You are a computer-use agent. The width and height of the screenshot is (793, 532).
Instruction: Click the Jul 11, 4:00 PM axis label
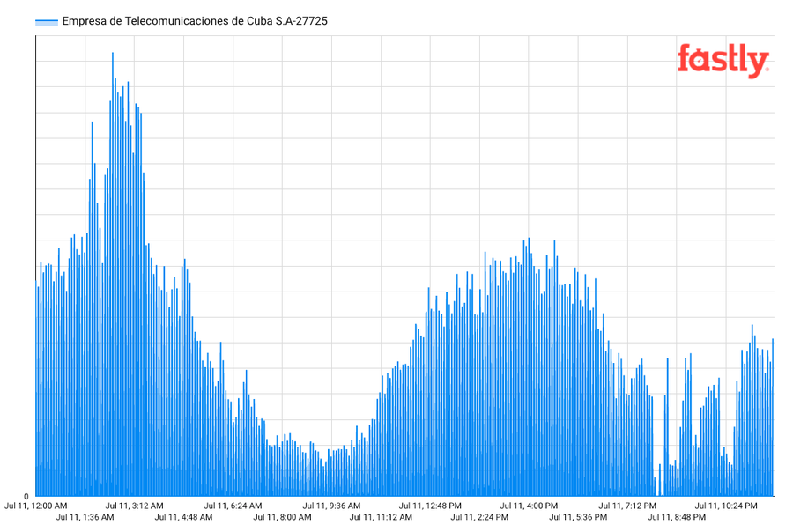pyautogui.click(x=529, y=506)
